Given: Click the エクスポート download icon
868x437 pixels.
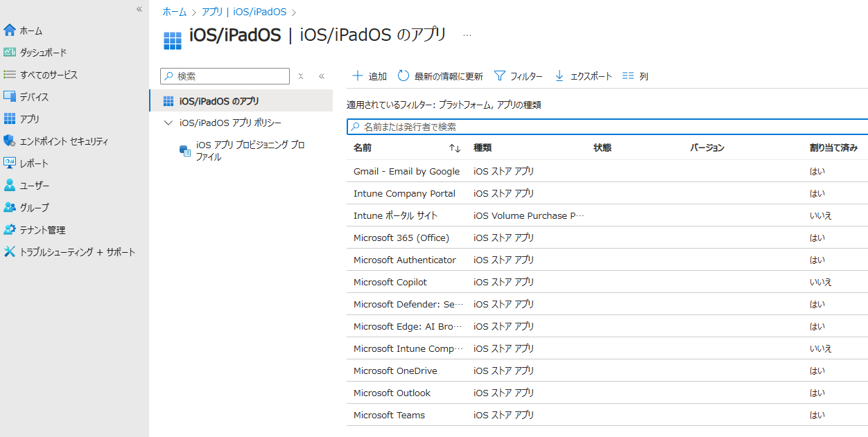Looking at the screenshot, I should tap(559, 75).
